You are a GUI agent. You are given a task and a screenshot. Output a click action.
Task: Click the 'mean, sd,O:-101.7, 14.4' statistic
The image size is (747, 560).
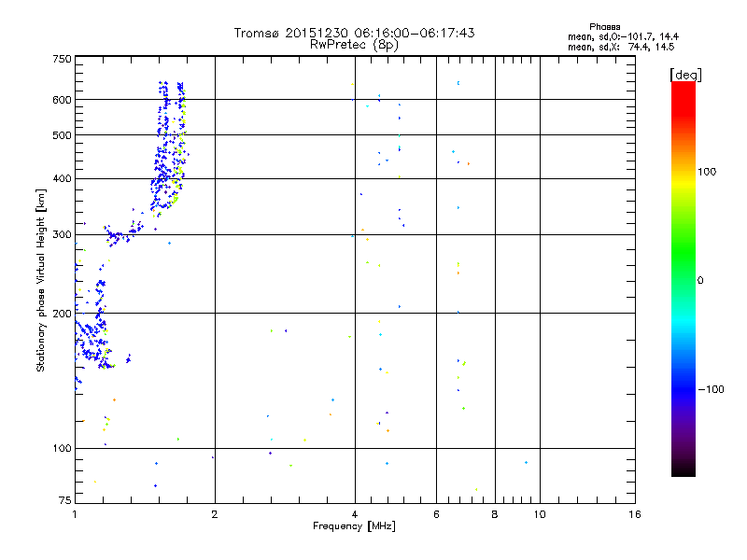click(623, 36)
